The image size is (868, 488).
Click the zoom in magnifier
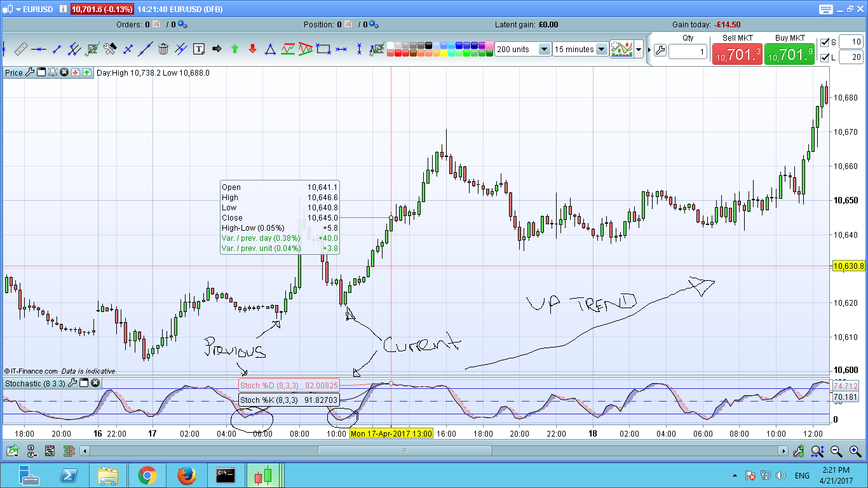(x=855, y=451)
